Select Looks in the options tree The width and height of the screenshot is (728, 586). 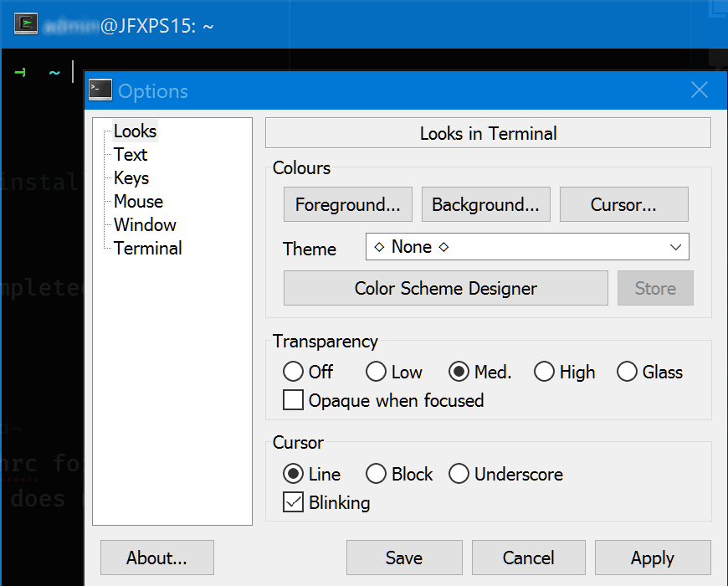135,131
